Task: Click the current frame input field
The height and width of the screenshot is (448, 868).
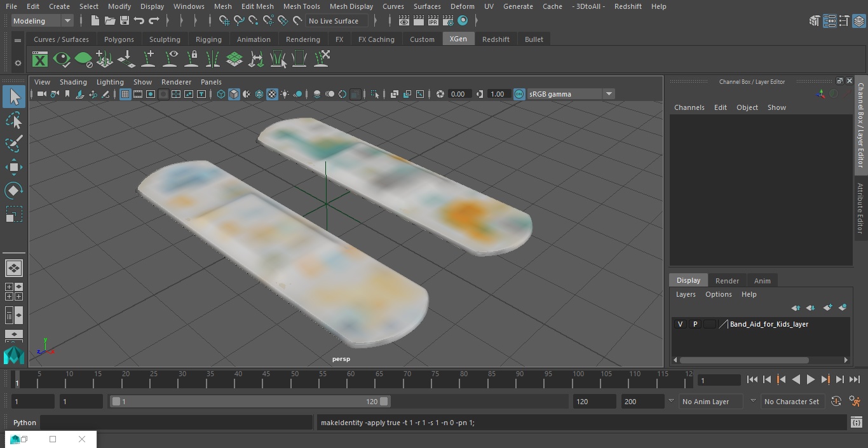Action: [719, 380]
